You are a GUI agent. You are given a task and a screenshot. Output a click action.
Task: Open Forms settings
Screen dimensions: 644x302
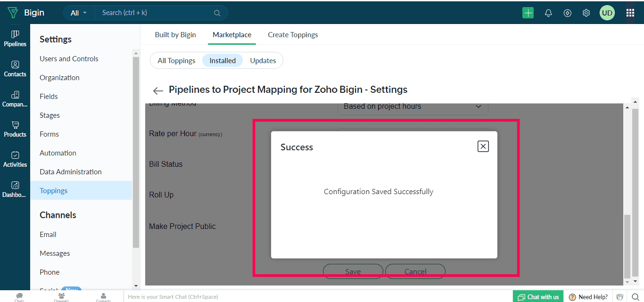coord(49,134)
